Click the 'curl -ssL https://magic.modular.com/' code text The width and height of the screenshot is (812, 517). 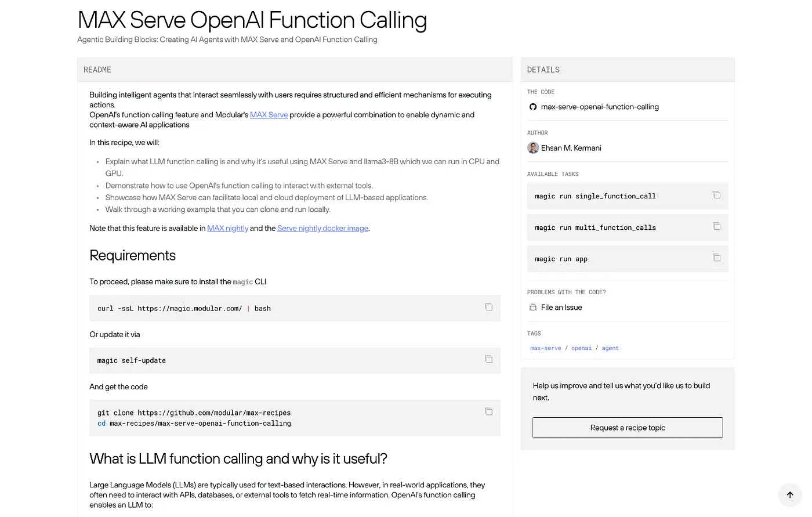pos(169,309)
